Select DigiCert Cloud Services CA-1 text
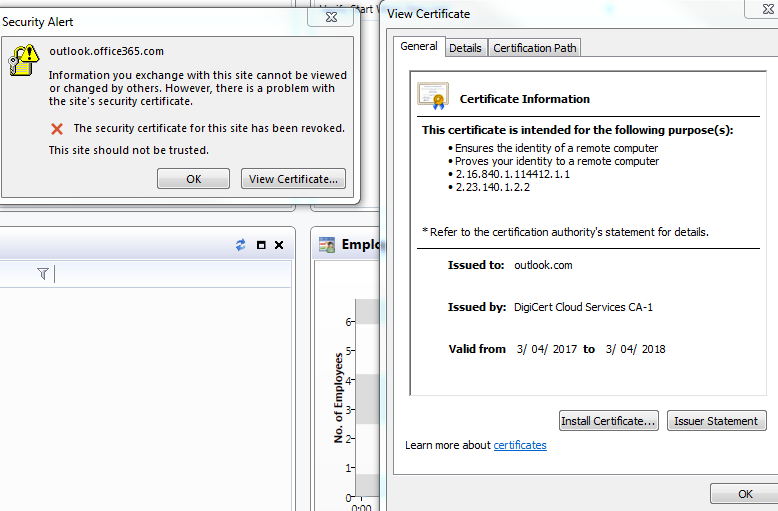 pos(584,307)
